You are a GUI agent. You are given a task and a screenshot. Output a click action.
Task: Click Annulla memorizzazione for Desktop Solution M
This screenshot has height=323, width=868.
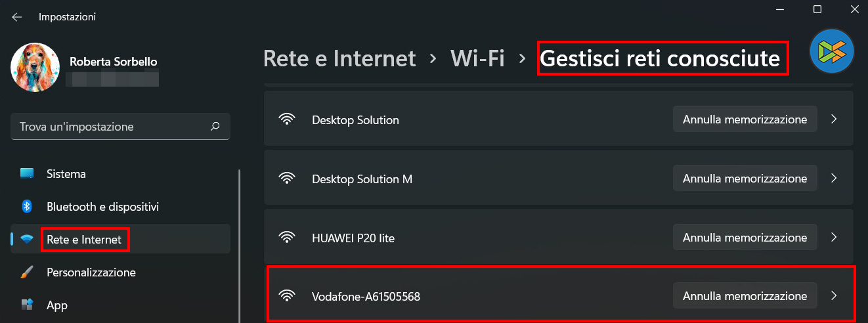click(745, 178)
